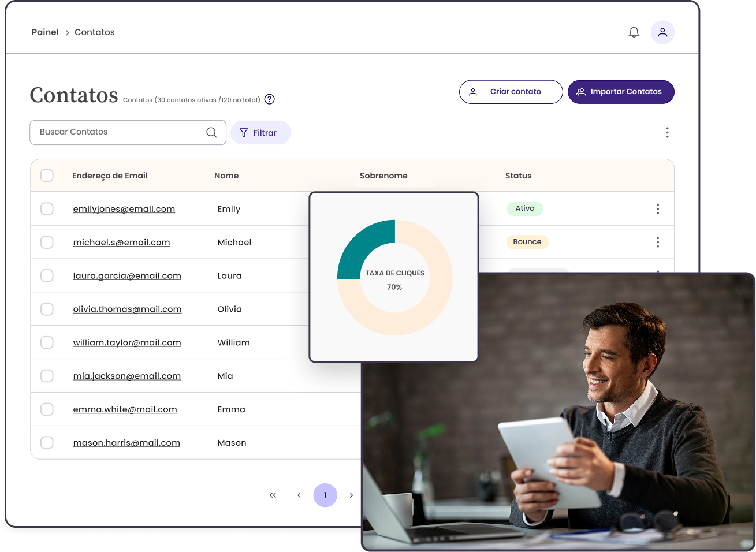Click the Importar Contatos button
The width and height of the screenshot is (756, 552).
click(x=621, y=91)
